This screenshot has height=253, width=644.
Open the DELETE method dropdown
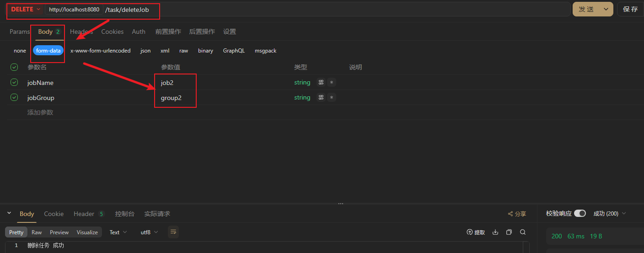26,10
